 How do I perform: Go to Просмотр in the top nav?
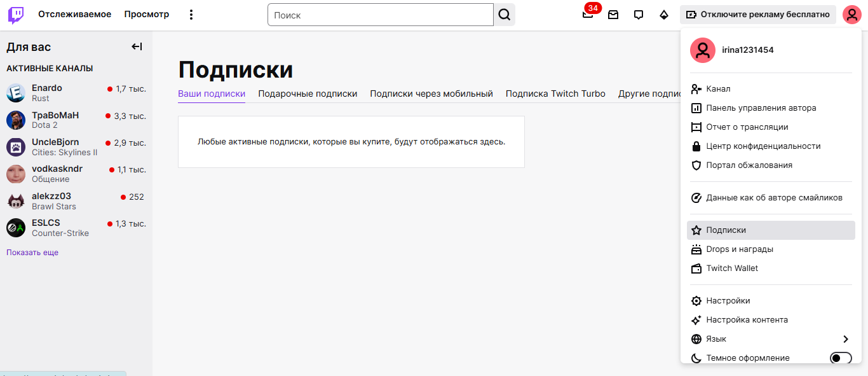(147, 15)
